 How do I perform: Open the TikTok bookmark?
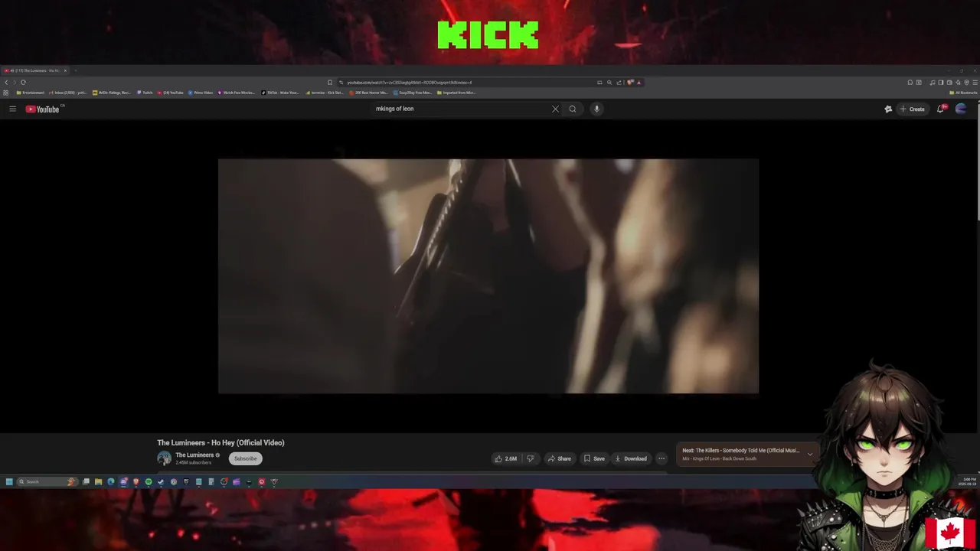(280, 93)
